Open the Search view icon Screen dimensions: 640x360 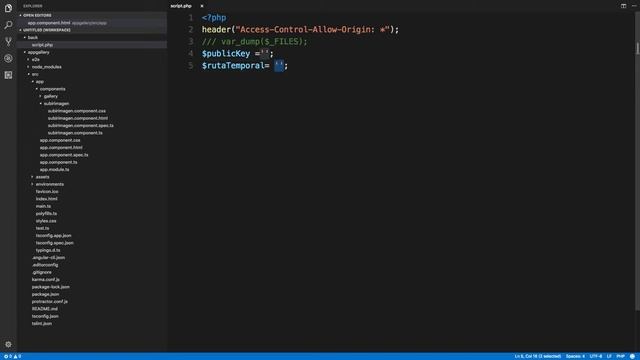coord(8,25)
